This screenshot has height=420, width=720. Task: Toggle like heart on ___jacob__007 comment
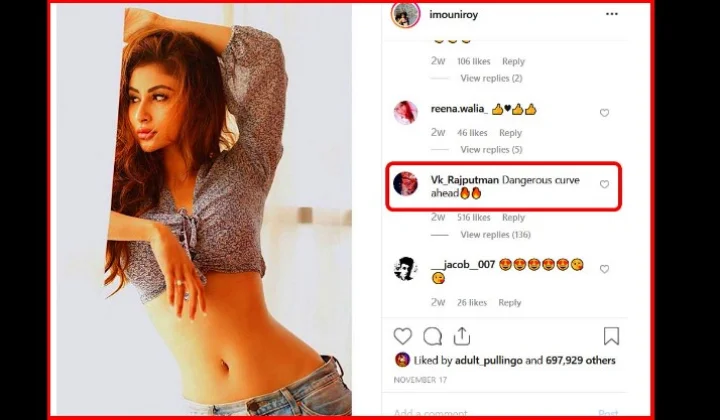[x=604, y=269]
